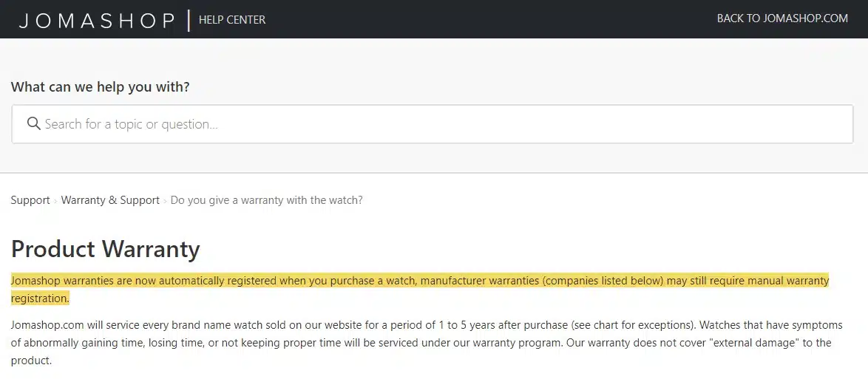The image size is (868, 379).
Task: Click 'What can we help you with?' label
Action: coord(101,87)
